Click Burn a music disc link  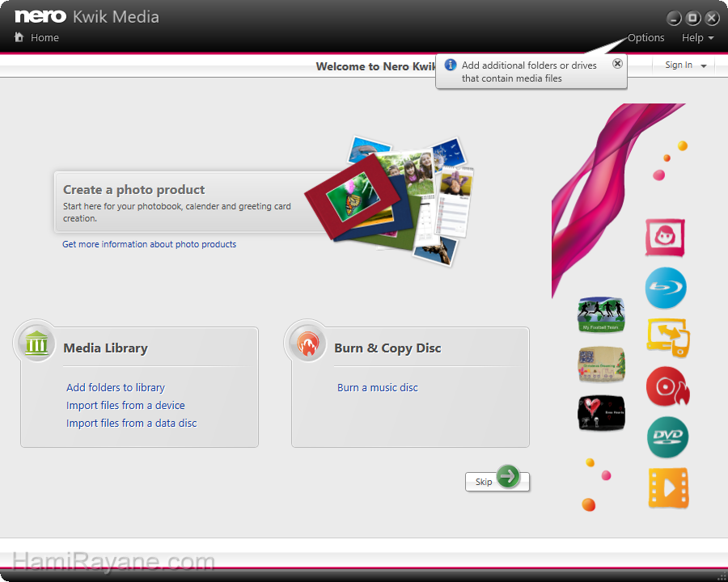(378, 387)
